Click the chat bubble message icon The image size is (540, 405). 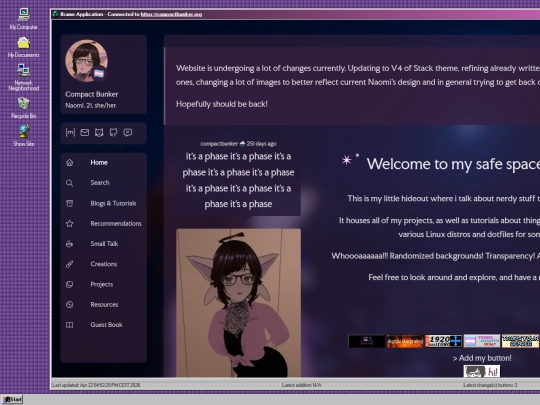click(x=128, y=133)
